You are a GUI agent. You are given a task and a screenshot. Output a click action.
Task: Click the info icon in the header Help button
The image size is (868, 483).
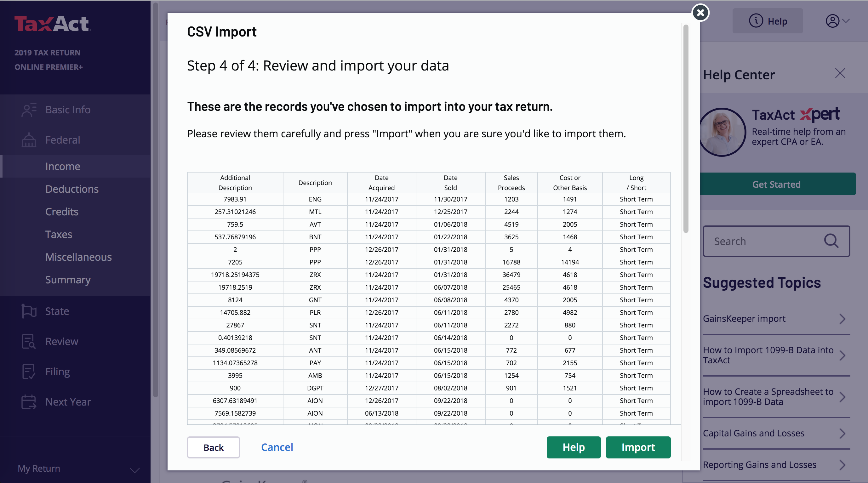pos(756,21)
